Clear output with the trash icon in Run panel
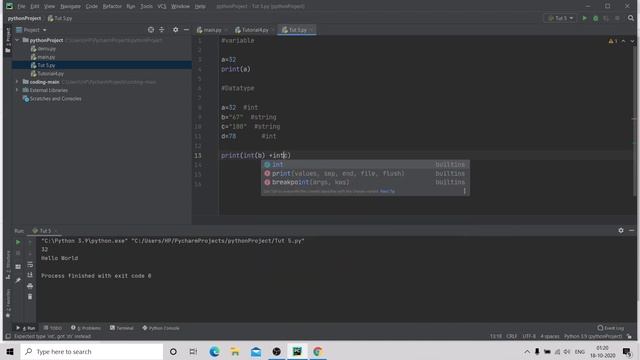The width and height of the screenshot is (640, 360). [x=30, y=297]
